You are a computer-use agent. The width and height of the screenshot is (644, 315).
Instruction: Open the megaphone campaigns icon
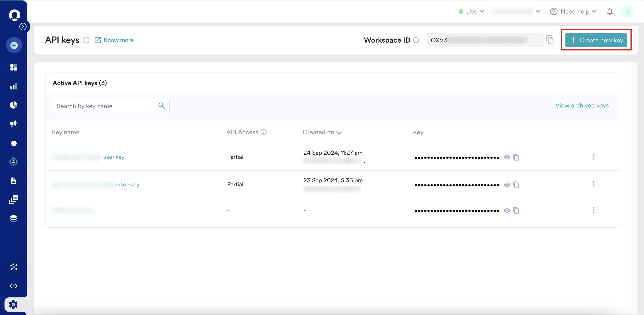coord(14,124)
